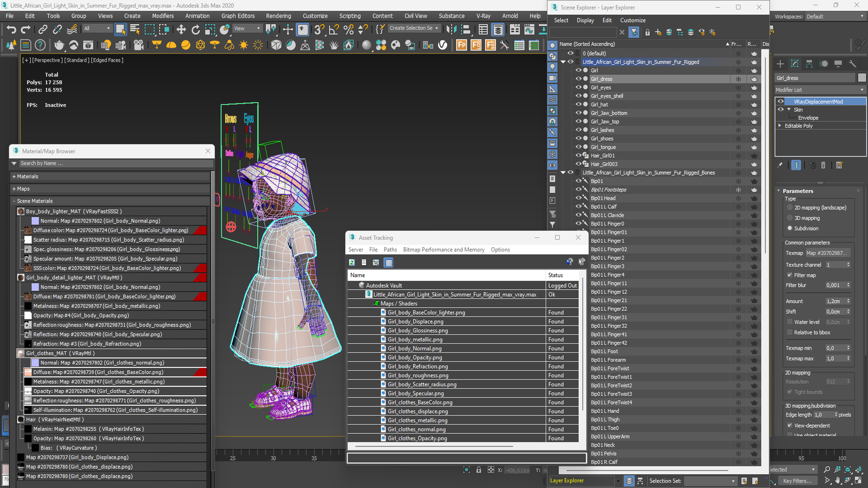Click the FP toolbar icon
Image resolution: width=868 pixels, height=488 pixels.
point(462,45)
